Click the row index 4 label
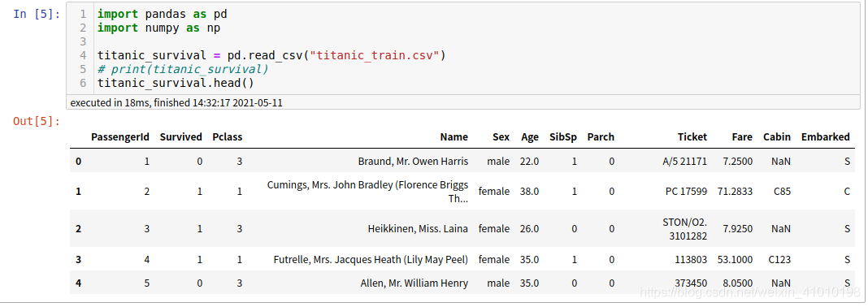The height and width of the screenshot is (307, 868). tap(78, 283)
